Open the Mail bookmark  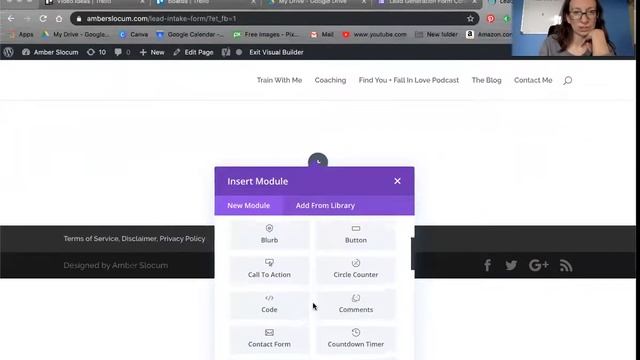tap(322, 35)
